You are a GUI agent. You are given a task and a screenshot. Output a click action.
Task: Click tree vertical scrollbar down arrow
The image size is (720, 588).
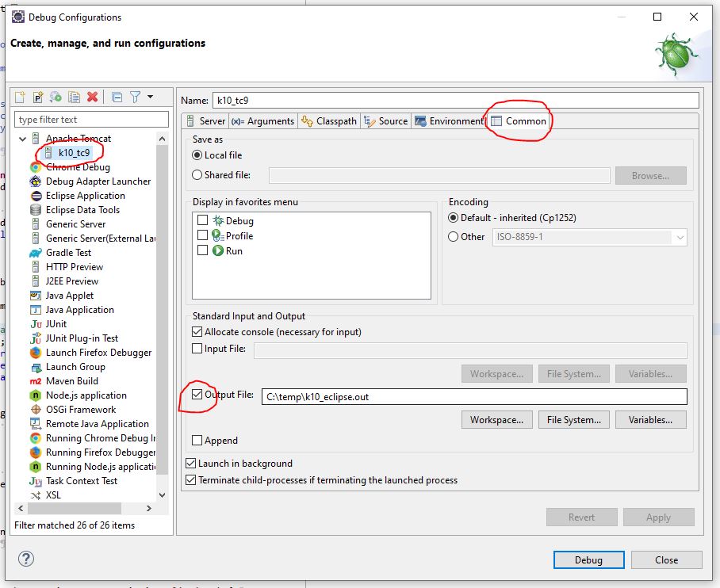click(x=162, y=494)
